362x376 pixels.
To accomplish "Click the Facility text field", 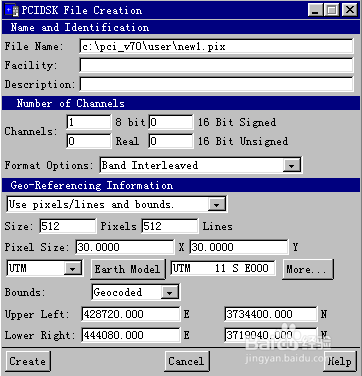I will click(216, 65).
